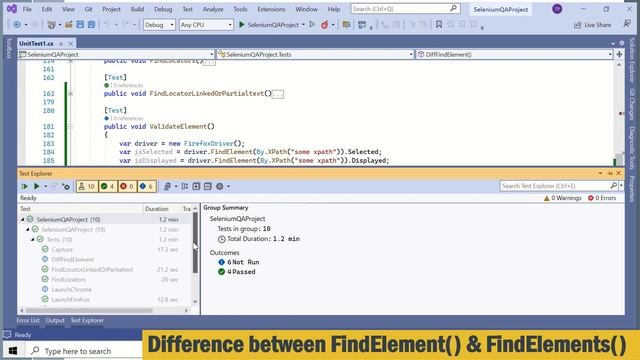Toggle the not run tests filter showing 6
Screen dimensions: 640x360
146,187
